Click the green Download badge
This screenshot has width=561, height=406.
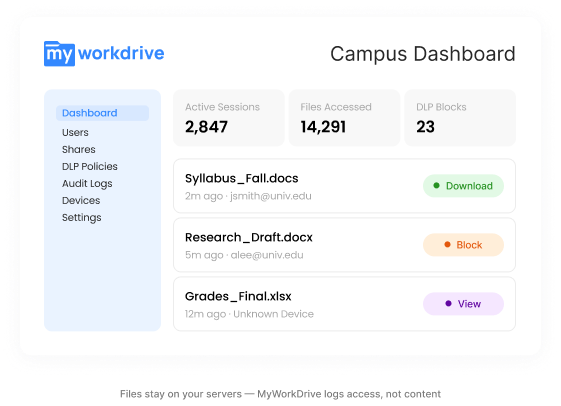tap(463, 186)
